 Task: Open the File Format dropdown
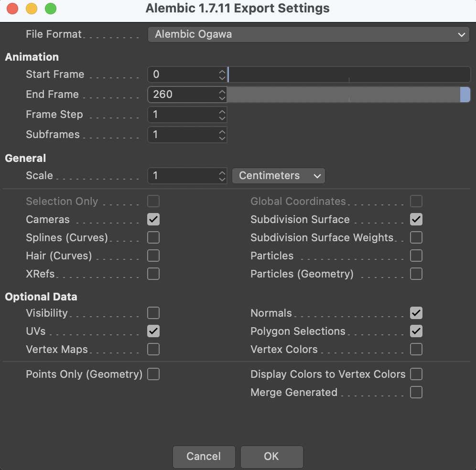click(x=308, y=34)
